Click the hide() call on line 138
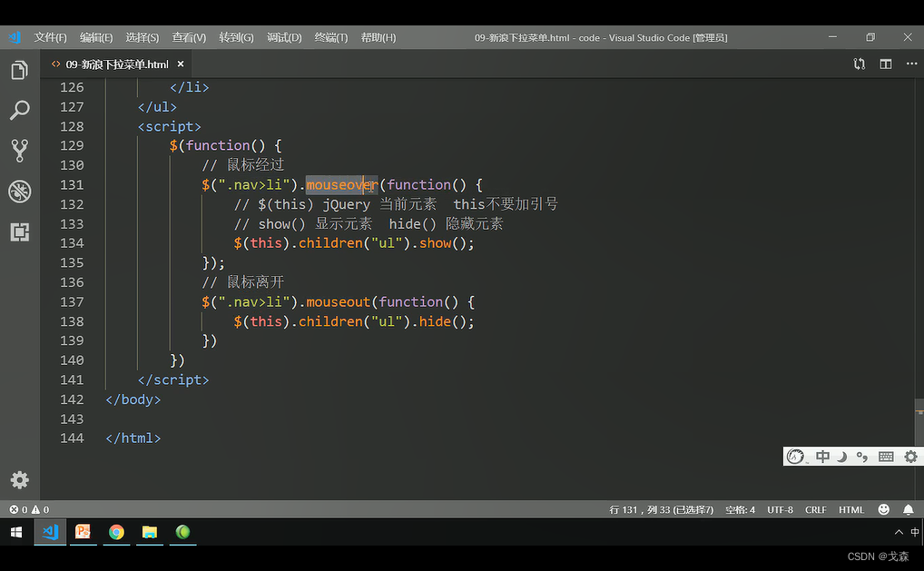 click(x=443, y=321)
